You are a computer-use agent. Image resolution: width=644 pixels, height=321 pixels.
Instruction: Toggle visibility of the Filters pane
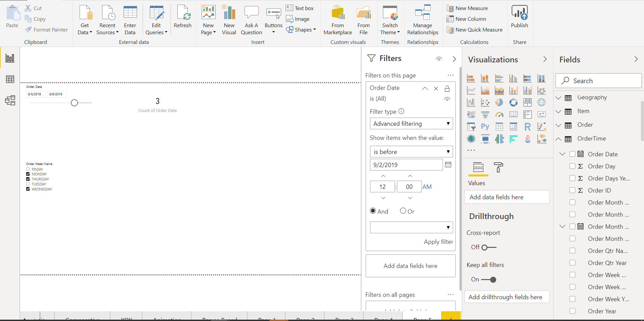[439, 59]
